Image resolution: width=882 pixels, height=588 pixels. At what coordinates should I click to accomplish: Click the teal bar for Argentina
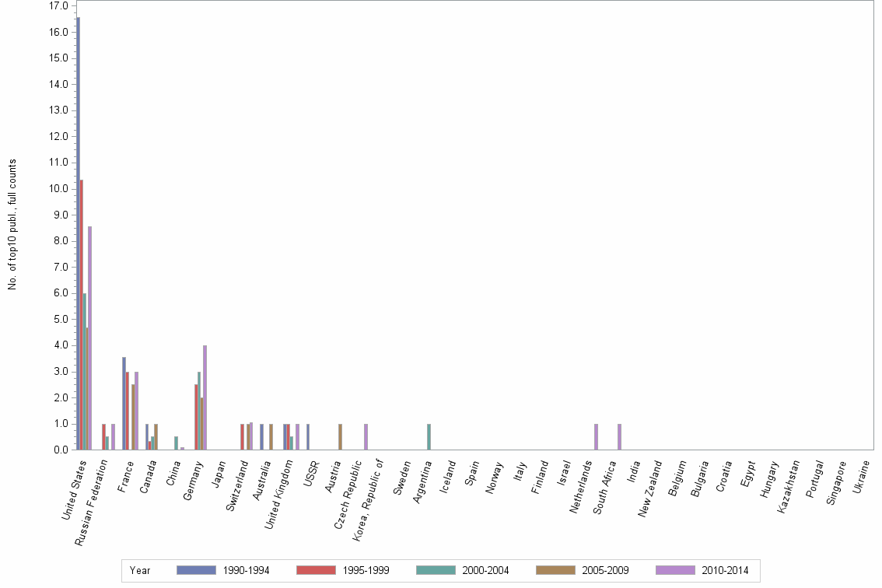tap(428, 436)
